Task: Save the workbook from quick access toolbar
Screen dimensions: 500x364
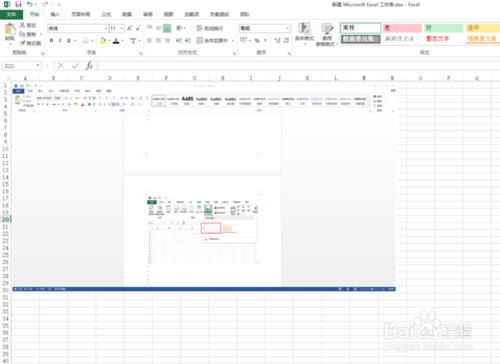Action: (x=18, y=4)
